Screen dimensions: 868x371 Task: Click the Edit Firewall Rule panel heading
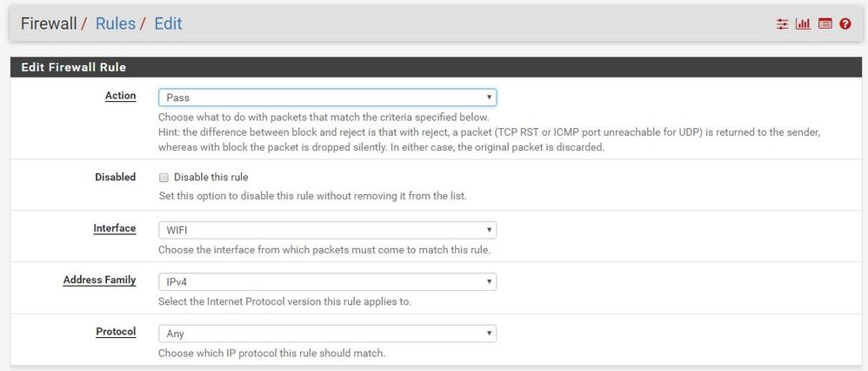coord(74,67)
